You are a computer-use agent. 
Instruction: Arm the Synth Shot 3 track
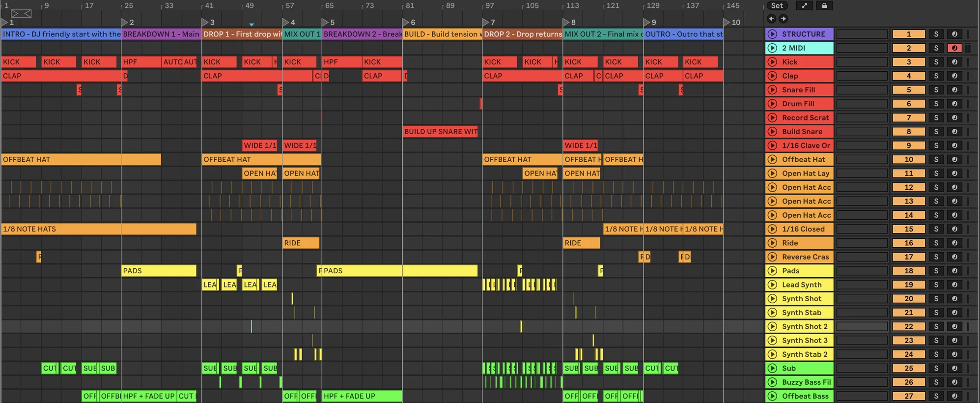click(x=954, y=341)
